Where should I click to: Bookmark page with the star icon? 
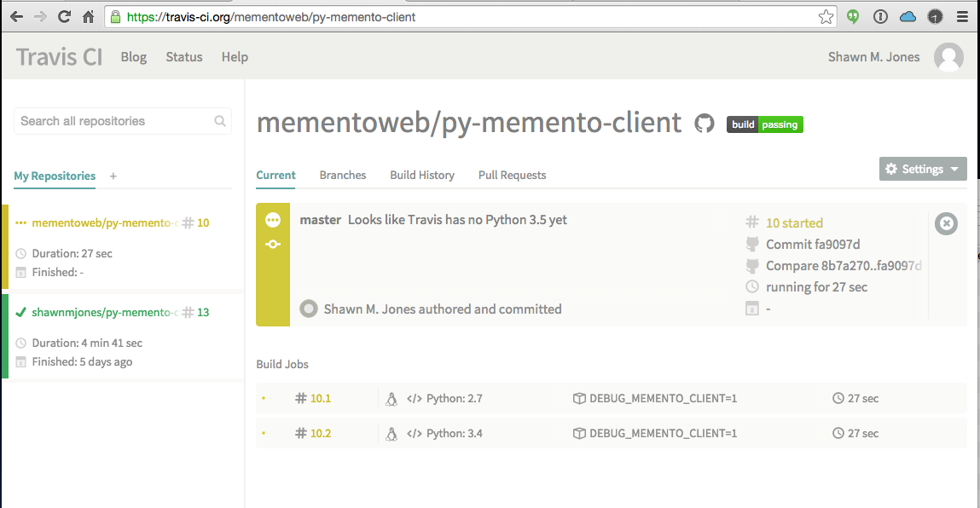coord(826,17)
